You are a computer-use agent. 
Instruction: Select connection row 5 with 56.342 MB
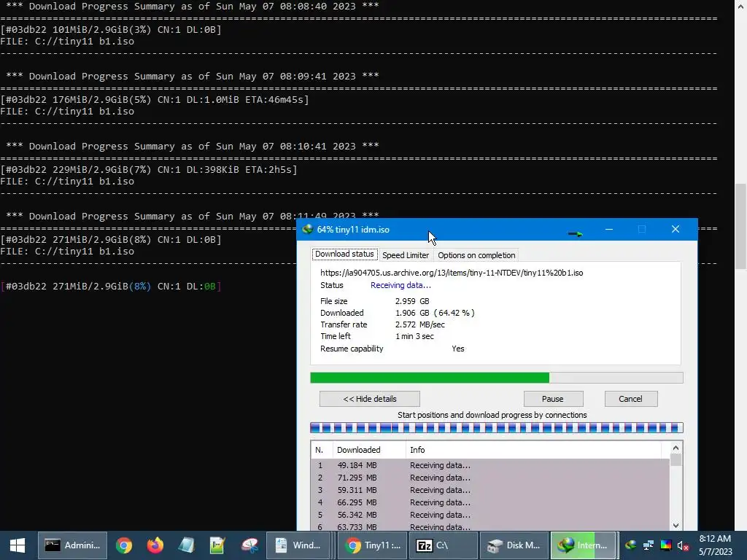pos(489,515)
